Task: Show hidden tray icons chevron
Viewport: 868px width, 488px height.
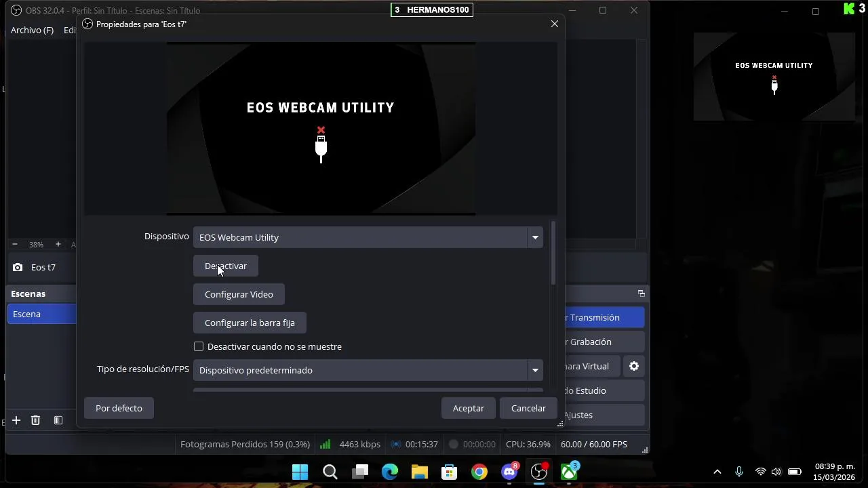Action: coord(717,472)
